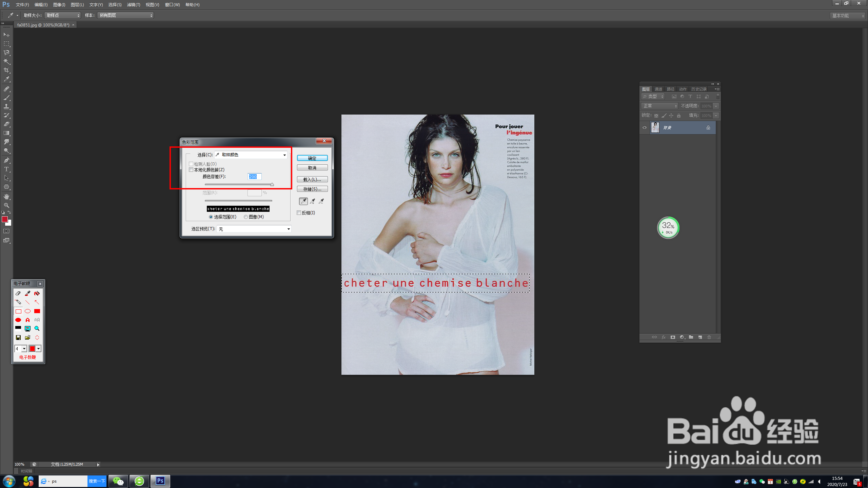Click the 确定 button in dialog
Screen dimensions: 868x488
[312, 158]
